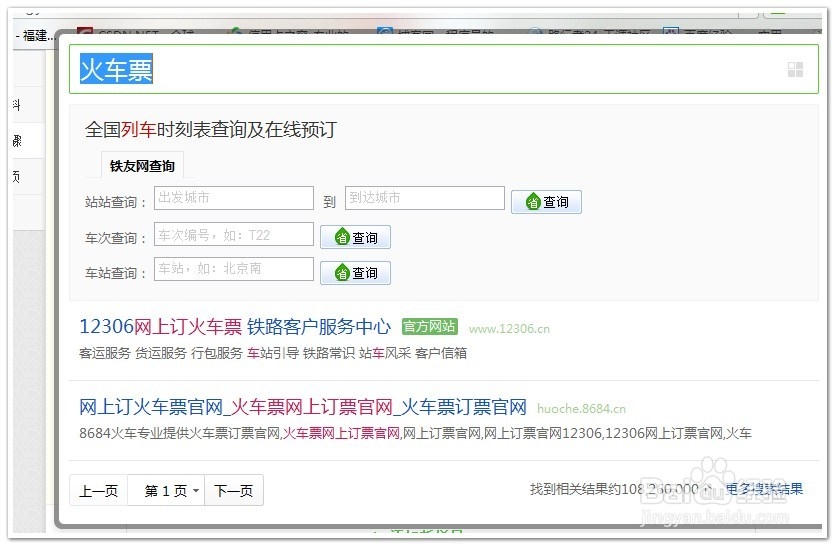Open the 网上订火车票官网 huoche result title
Image resolution: width=835 pixels, height=546 pixels.
coord(302,407)
